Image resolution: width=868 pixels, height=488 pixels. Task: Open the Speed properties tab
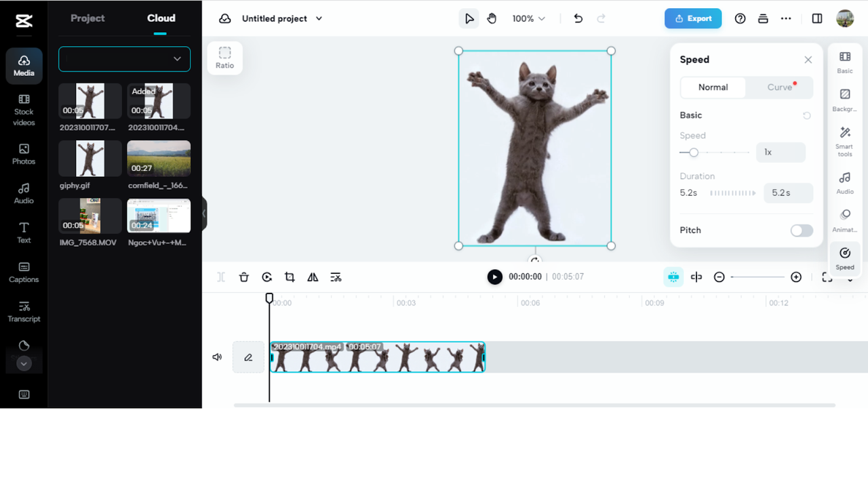pyautogui.click(x=845, y=259)
